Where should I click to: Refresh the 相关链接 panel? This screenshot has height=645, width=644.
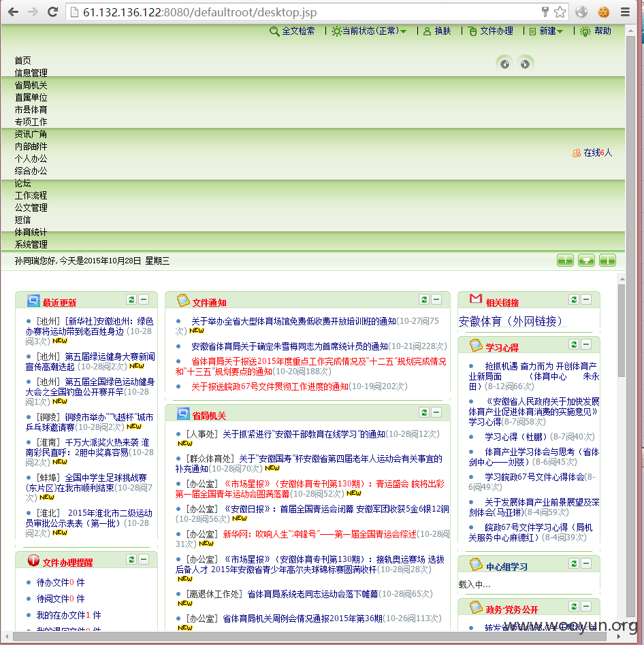coord(574,299)
